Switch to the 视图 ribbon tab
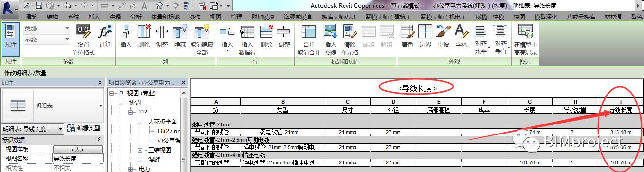The width and height of the screenshot is (644, 172). [216, 17]
